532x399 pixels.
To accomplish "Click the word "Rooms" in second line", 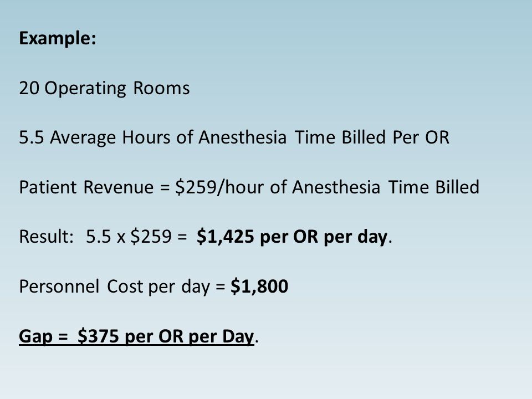I will pos(161,88).
